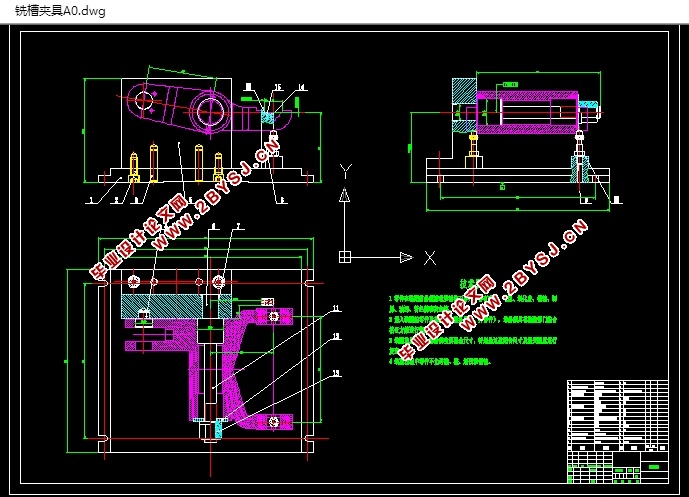The height and width of the screenshot is (497, 689).
Task: Click part callout number 1
Action: (91, 200)
